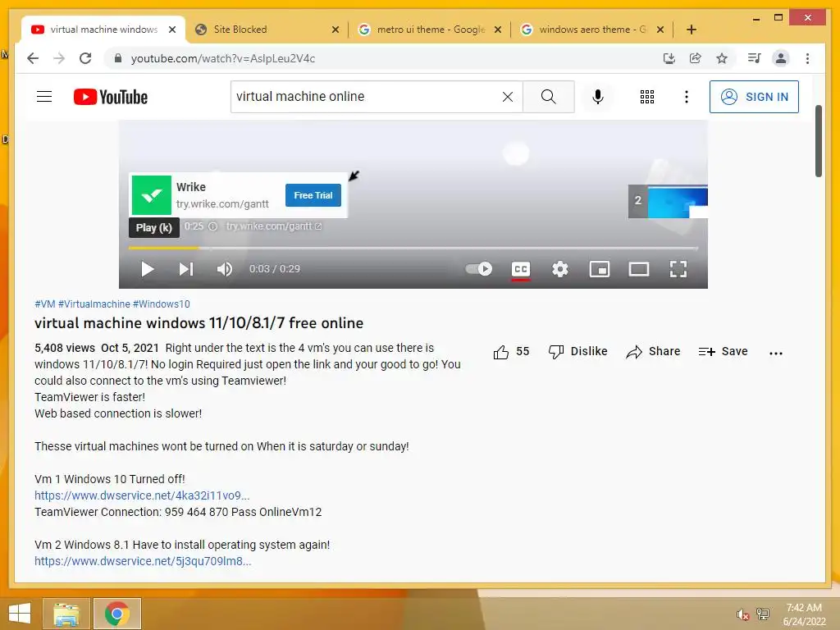Image resolution: width=840 pixels, height=630 pixels.
Task: Click the page vertical scrollbar
Action: [818, 141]
